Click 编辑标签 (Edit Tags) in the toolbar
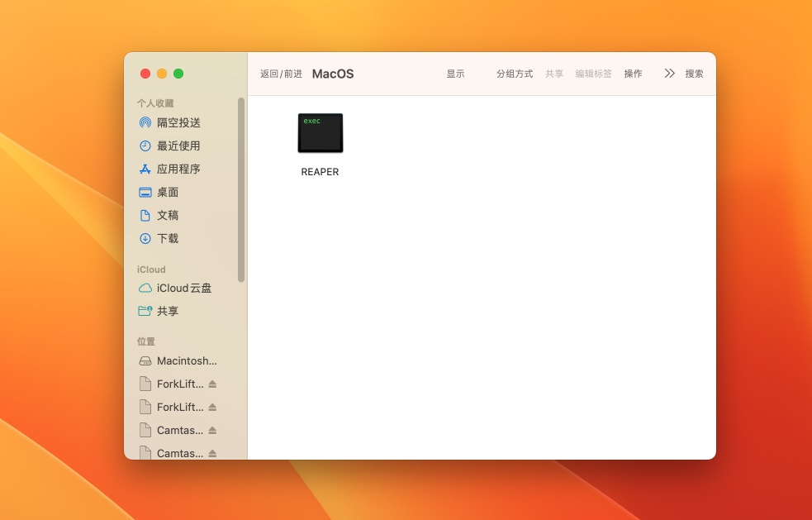The width and height of the screenshot is (812, 520). tap(593, 74)
